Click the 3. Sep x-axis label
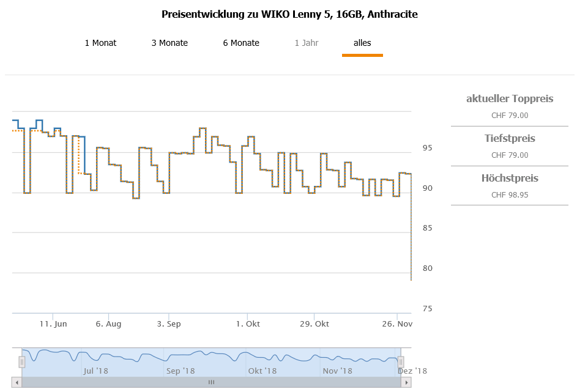Image resolution: width=577 pixels, height=392 pixels. [169, 324]
